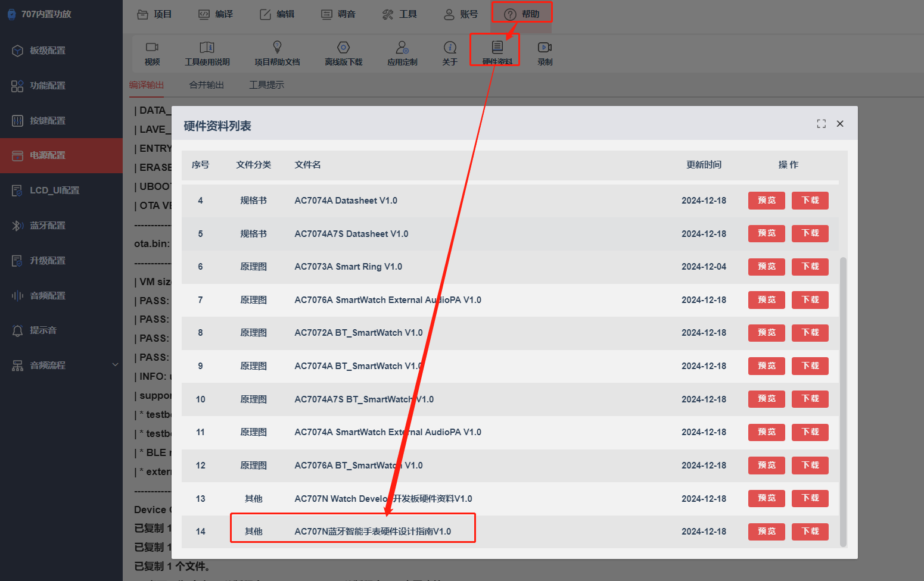Viewport: 924px width, 581px height.
Task: Switch to the 工具提示 tab
Action: [267, 85]
